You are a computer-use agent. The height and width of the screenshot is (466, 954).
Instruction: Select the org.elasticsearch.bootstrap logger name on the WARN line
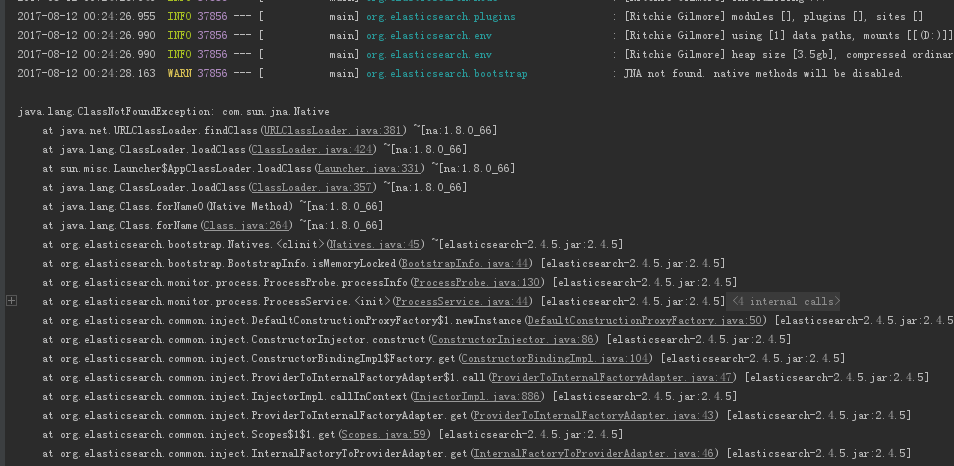[447, 74]
